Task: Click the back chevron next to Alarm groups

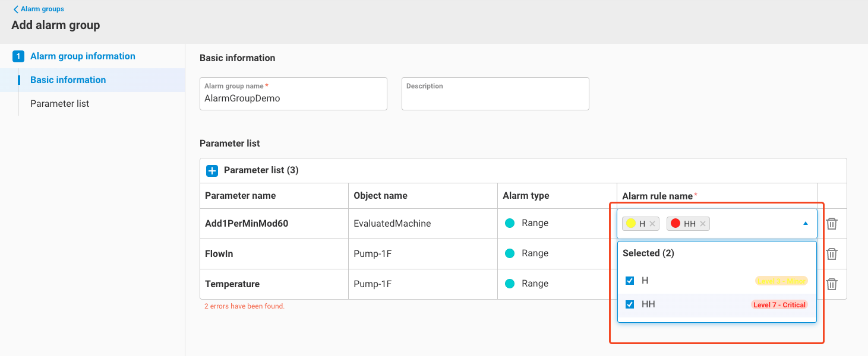Action: [15, 9]
